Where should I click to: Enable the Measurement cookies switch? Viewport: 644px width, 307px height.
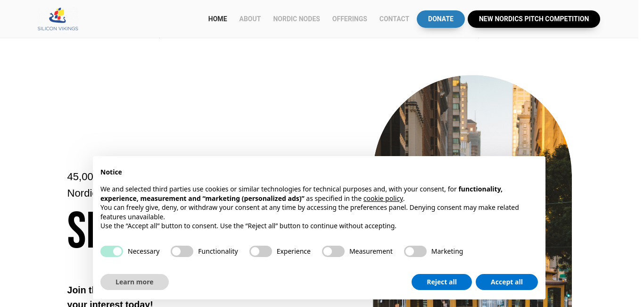tap(333, 251)
